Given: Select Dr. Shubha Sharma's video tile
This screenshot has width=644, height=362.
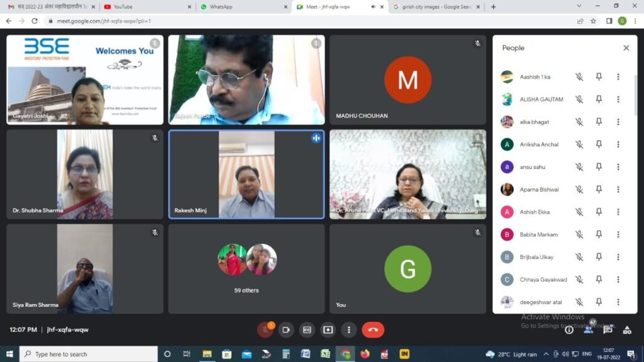Looking at the screenshot, I should pos(85,175).
